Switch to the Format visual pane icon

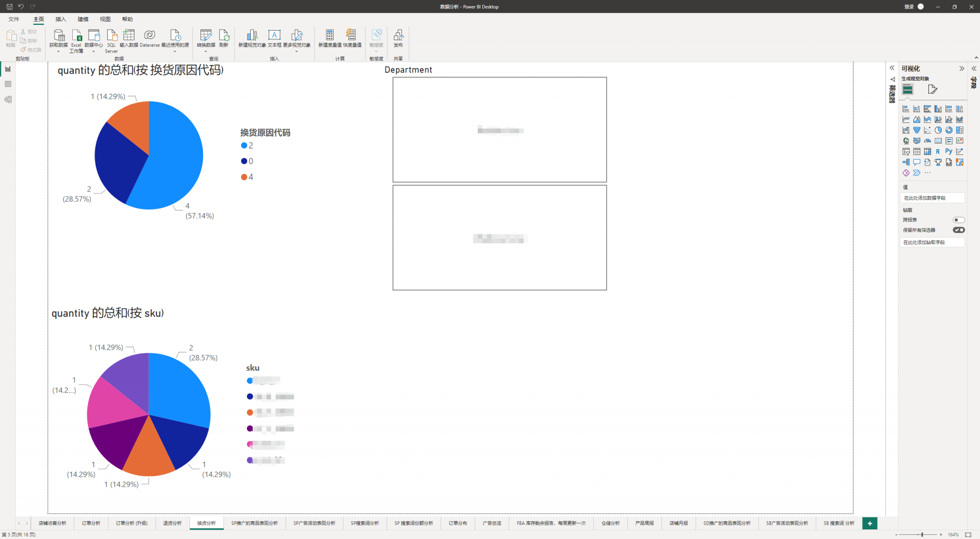pyautogui.click(x=932, y=89)
